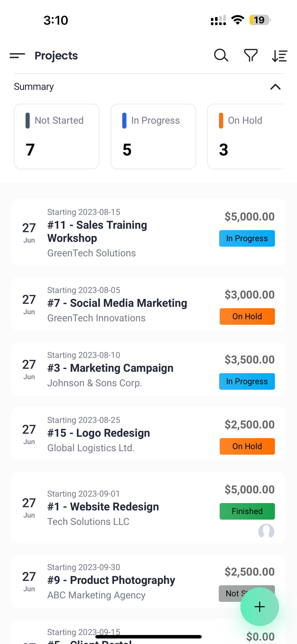
Task: Tap the battery indicator in status bar
Action: (x=259, y=20)
